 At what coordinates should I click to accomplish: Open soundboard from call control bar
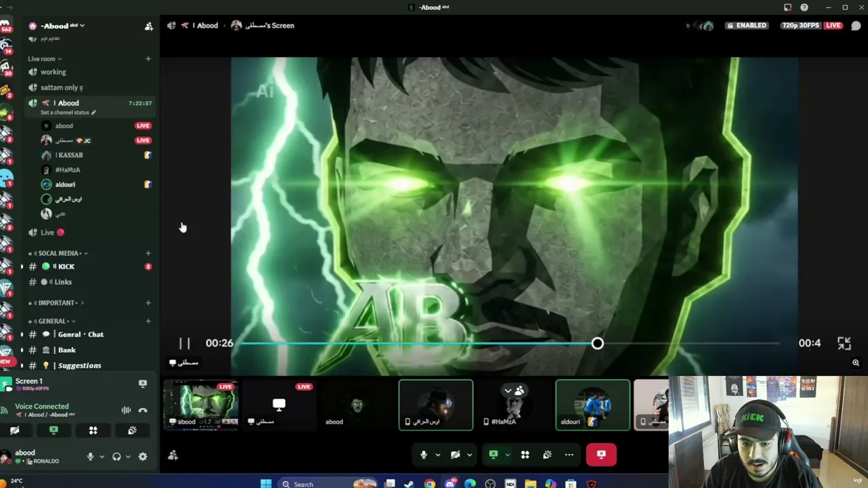point(547,455)
